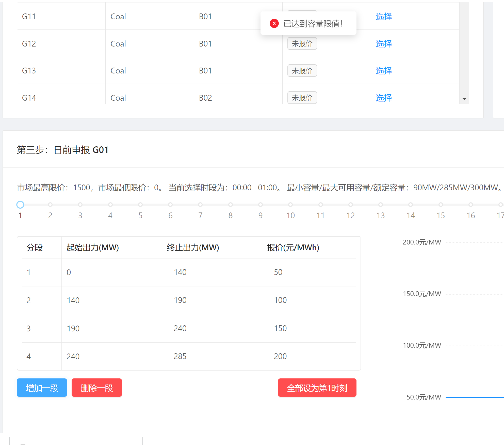Jump to time period 4 on the slider

[x=110, y=205]
